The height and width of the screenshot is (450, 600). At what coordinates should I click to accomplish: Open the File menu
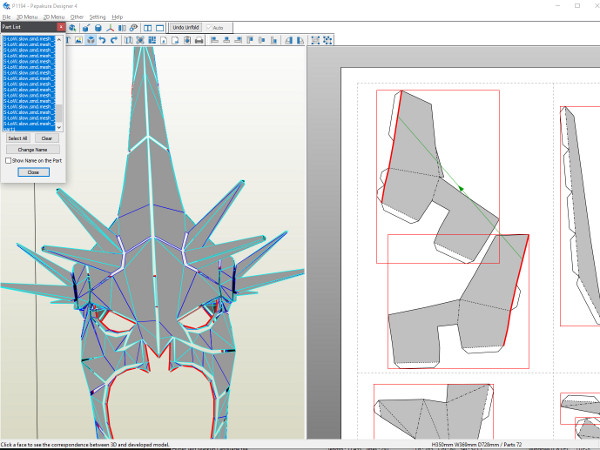[7, 17]
